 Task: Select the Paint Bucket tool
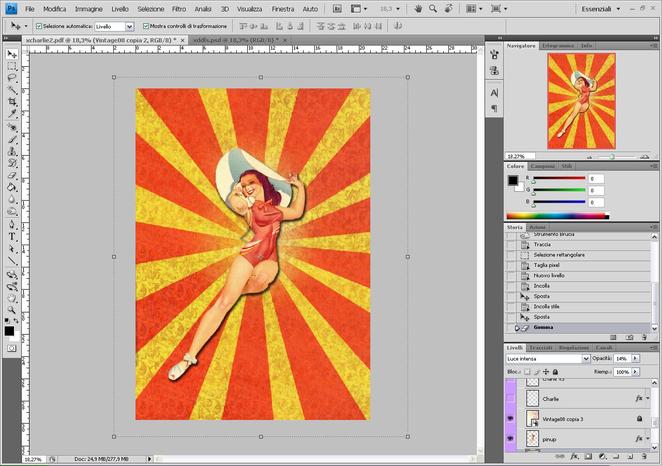(x=12, y=187)
